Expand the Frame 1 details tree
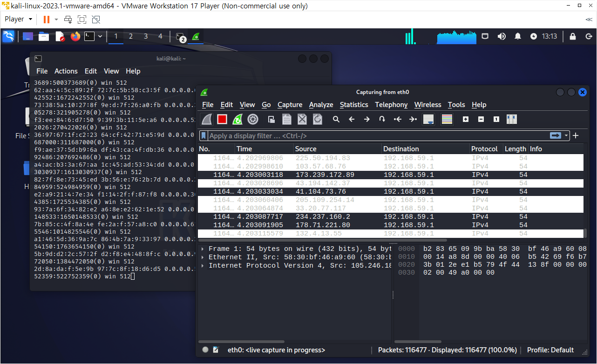The height and width of the screenshot is (364, 597). tap(203, 249)
